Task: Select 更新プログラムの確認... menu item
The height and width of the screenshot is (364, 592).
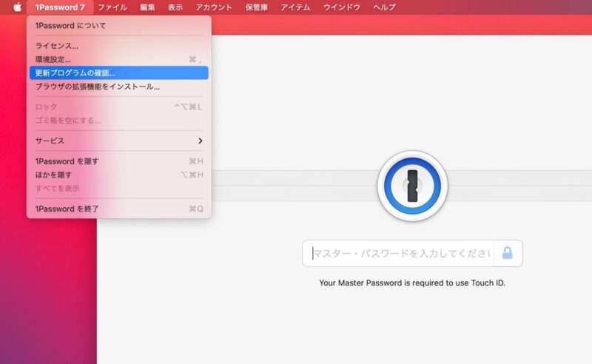Action: pos(118,73)
